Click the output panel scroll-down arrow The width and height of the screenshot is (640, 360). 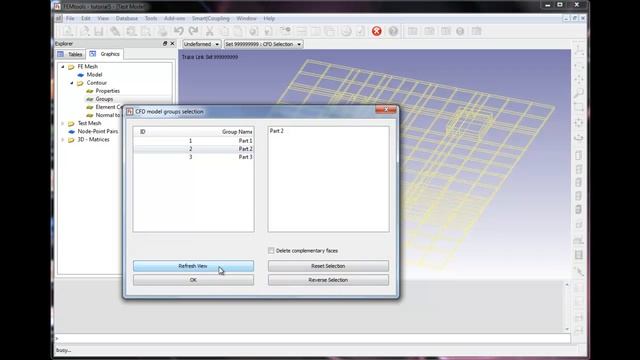pos(567,329)
